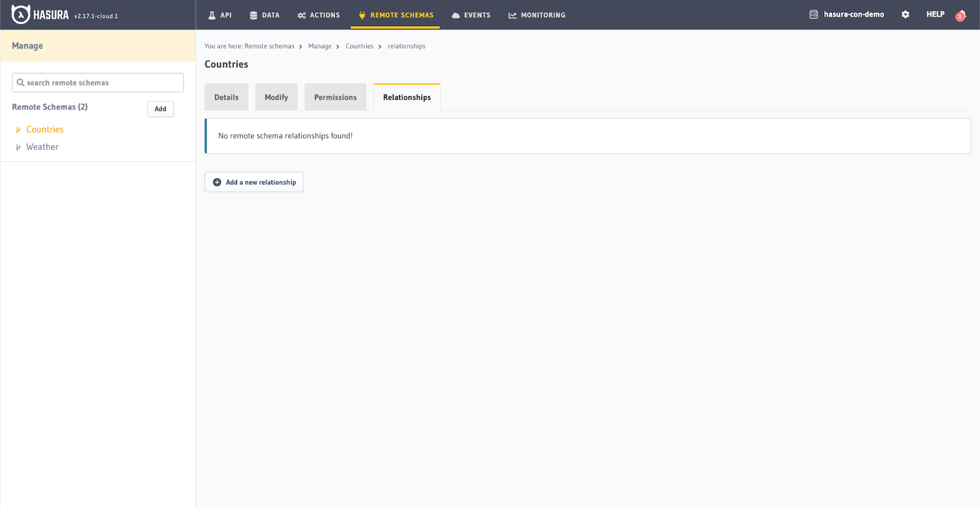
Task: Click Countries in the breadcrumb
Action: point(360,46)
